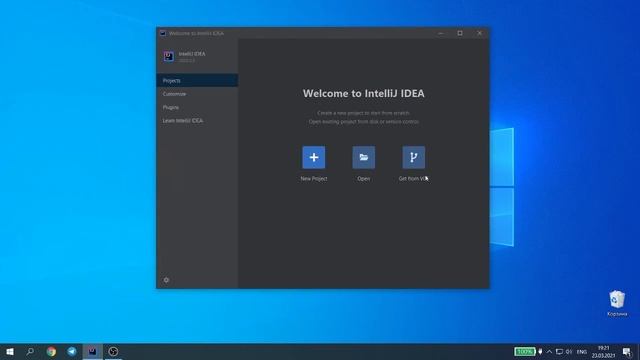Click the power plug tray icon
The height and width of the screenshot is (360, 640).
(x=540, y=351)
